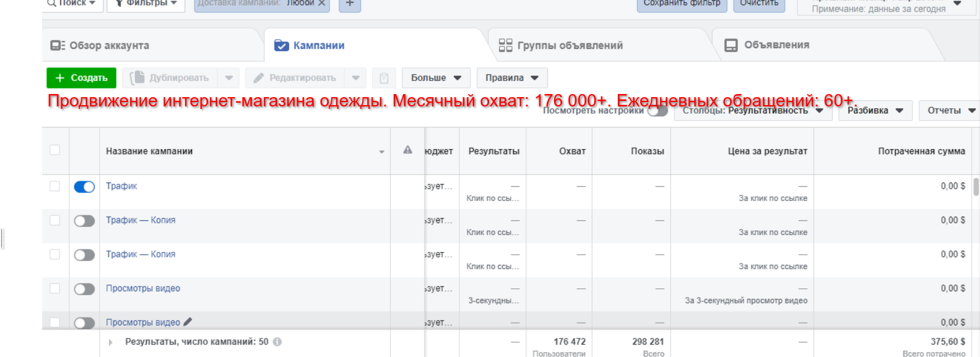The image size is (980, 357).
Task: Open the Группы объявлений tab
Action: pos(570,45)
